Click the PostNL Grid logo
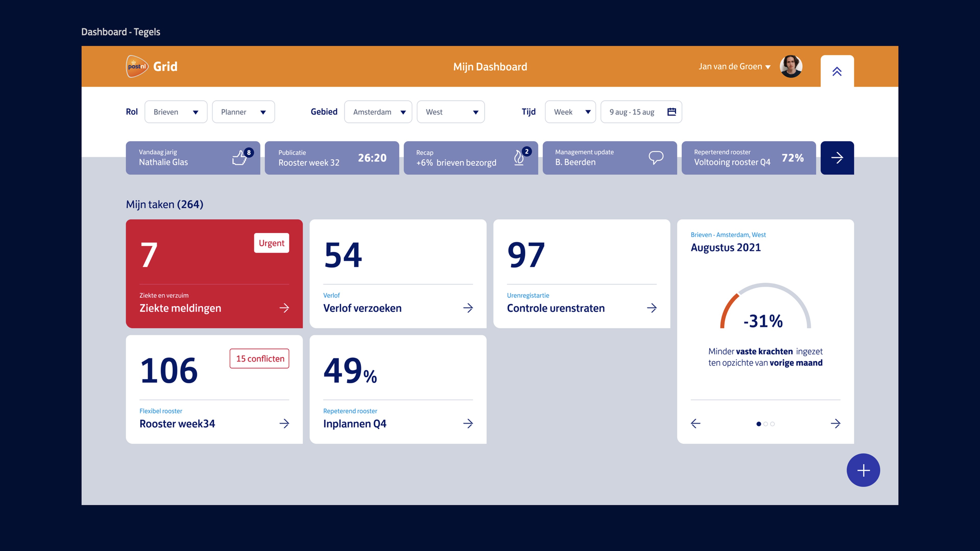Screen dimensions: 980x551 point(137,67)
